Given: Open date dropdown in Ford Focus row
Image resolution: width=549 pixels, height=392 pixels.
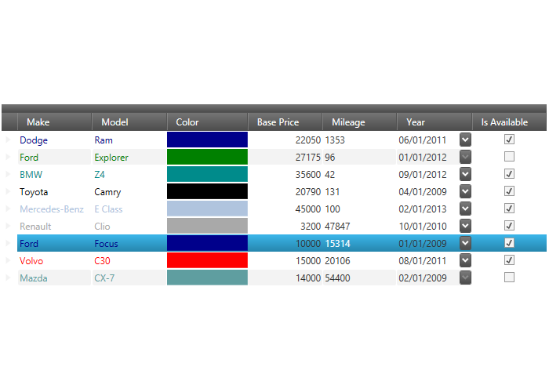Looking at the screenshot, I should pos(465,243).
